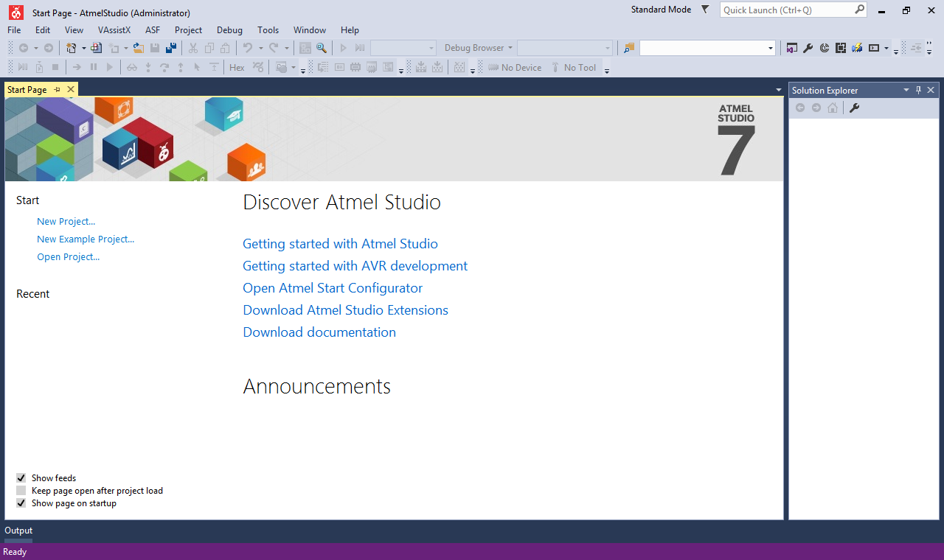Click the Find in Files magnifier icon
This screenshot has height=560, width=944.
(322, 48)
